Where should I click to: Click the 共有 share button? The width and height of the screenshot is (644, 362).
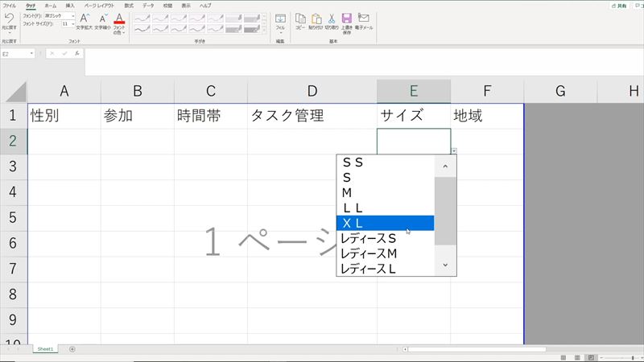[618, 5]
